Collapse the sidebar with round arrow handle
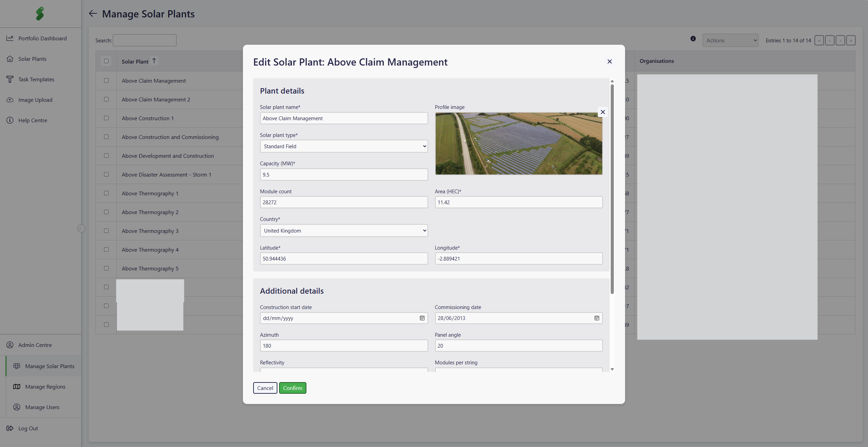The image size is (868, 447). point(81,228)
